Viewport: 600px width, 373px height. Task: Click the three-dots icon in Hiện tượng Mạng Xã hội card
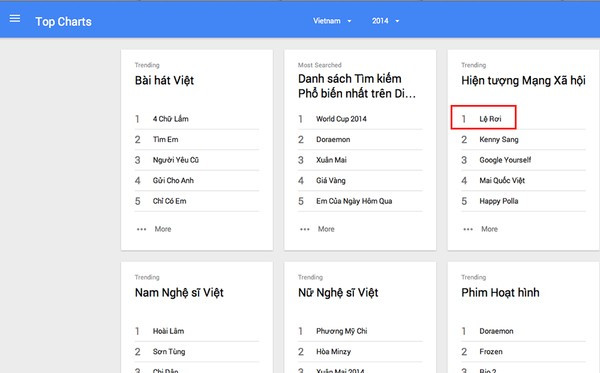[468, 230]
